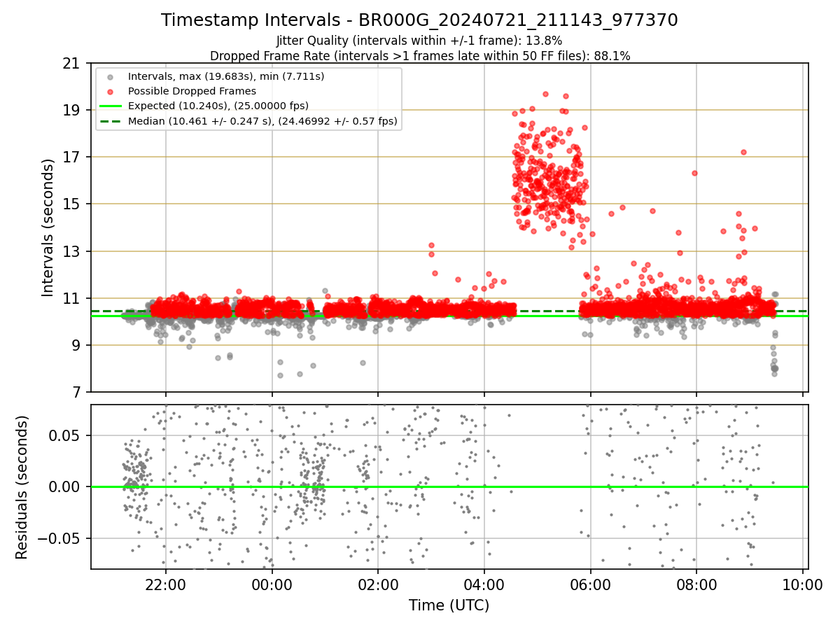
Task: Click the "06:00" x-axis tick label
Action: 590,583
